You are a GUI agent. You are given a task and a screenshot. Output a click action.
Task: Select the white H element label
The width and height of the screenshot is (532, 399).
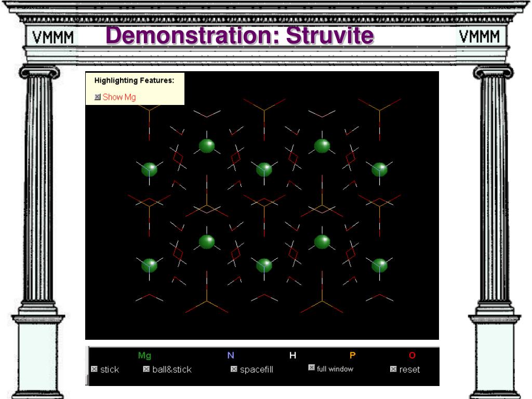(x=293, y=355)
